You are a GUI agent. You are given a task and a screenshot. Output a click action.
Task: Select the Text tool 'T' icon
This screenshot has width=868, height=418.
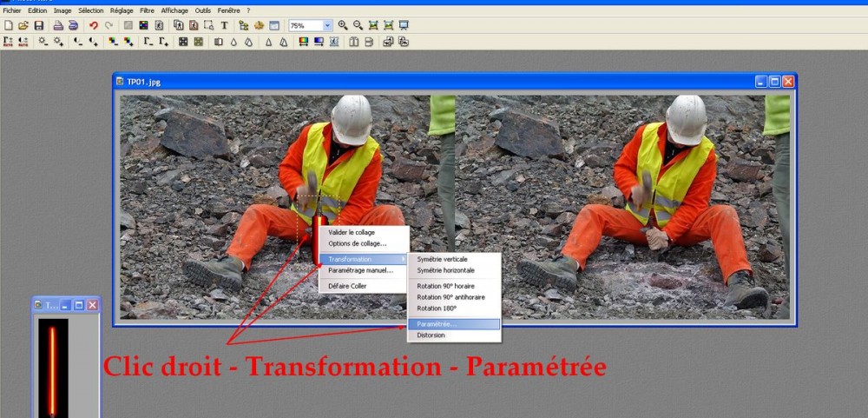[x=225, y=26]
